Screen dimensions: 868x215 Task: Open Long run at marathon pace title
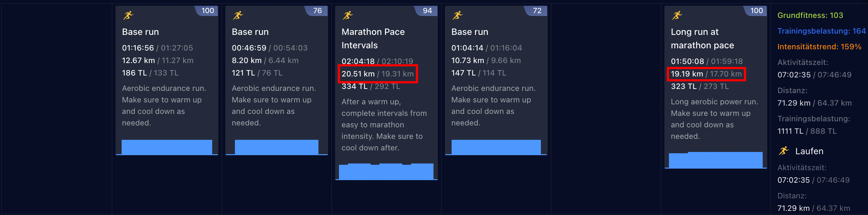tap(702, 38)
